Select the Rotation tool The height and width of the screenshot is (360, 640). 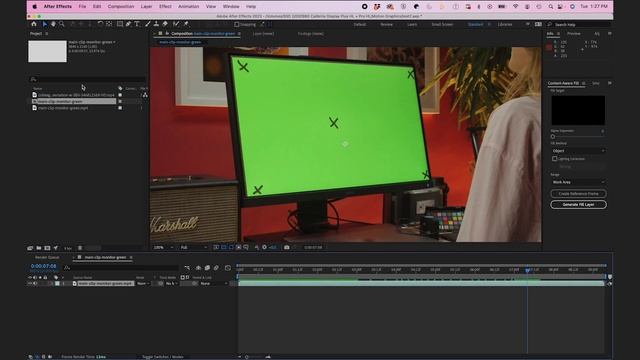(100, 24)
